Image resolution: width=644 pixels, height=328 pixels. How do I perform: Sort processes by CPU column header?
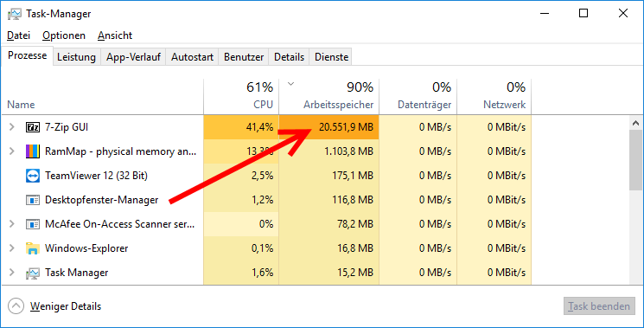241,96
